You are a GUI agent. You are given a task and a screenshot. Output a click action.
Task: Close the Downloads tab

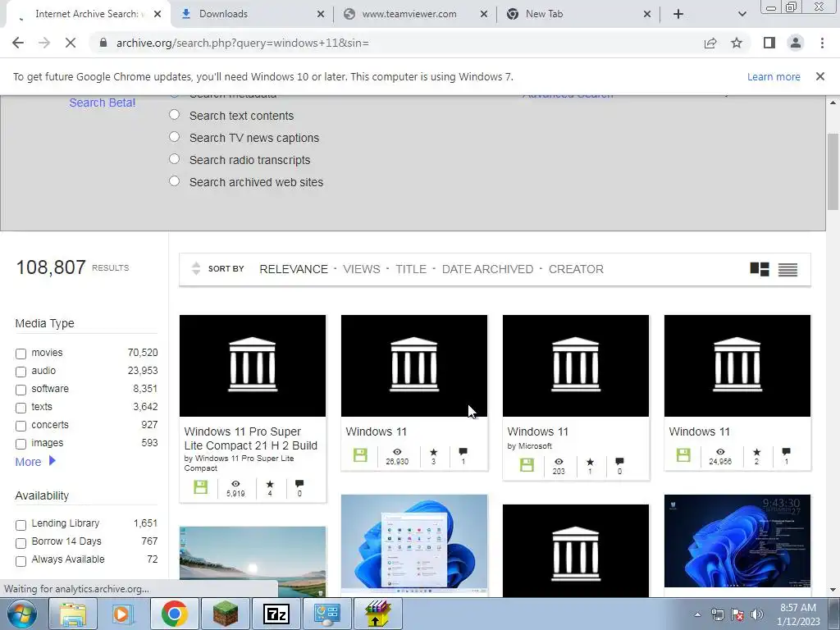tap(321, 14)
